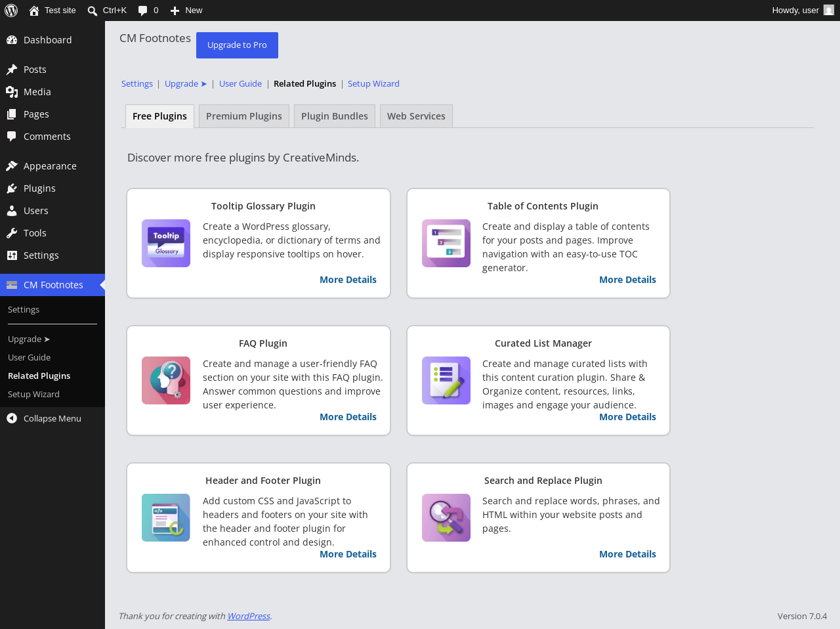Image resolution: width=840 pixels, height=629 pixels.
Task: Open the Upgrade link in top navigation
Action: tap(186, 83)
